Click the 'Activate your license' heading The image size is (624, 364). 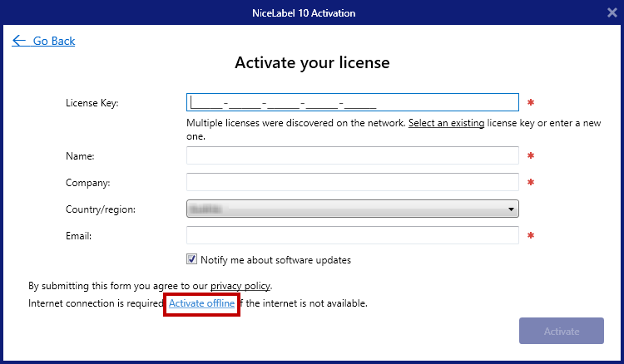[x=312, y=63]
